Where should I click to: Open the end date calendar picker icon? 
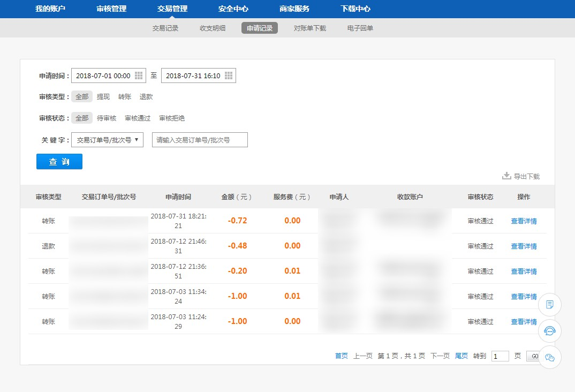(x=229, y=76)
